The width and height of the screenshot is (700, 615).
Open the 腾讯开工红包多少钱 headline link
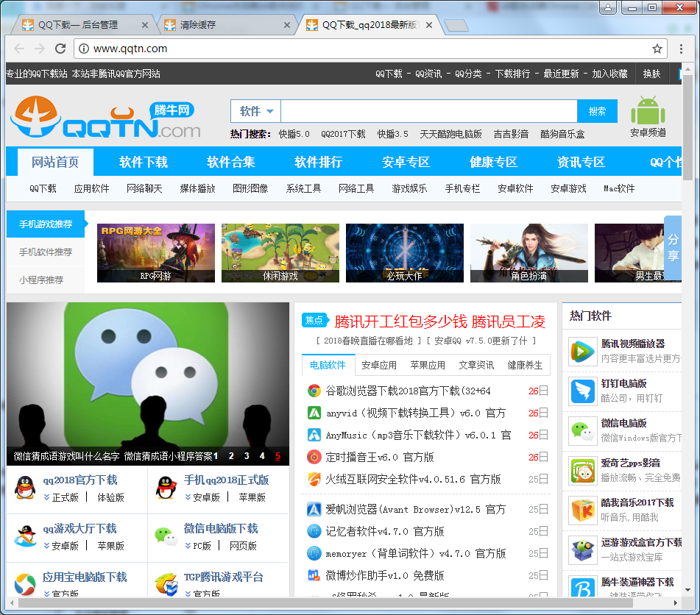[x=439, y=321]
